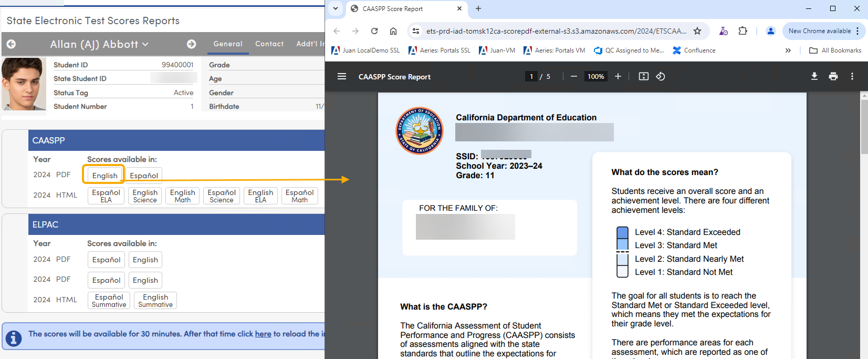Open ELPAC HTML Español Summative scores
This screenshot has width=868, height=359.
[x=109, y=300]
